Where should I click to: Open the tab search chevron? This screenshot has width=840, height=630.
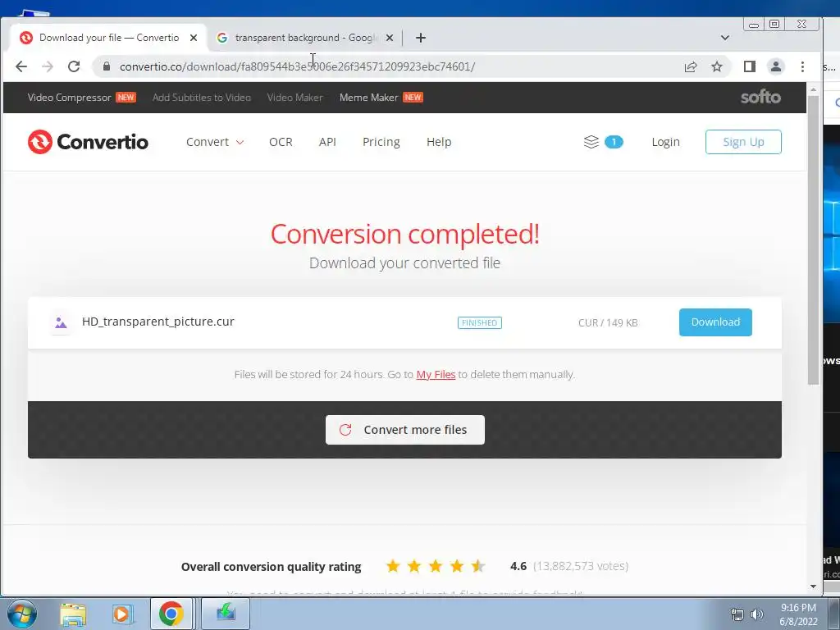tap(725, 38)
